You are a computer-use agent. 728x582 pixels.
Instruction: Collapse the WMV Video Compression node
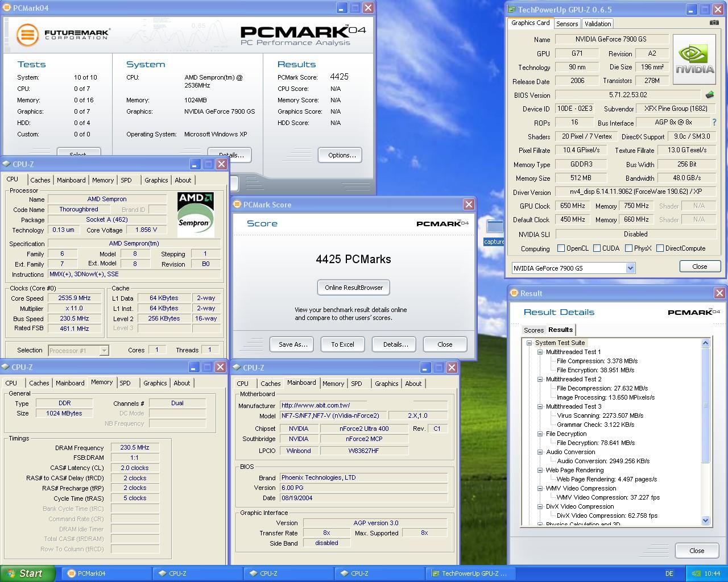[x=540, y=488]
